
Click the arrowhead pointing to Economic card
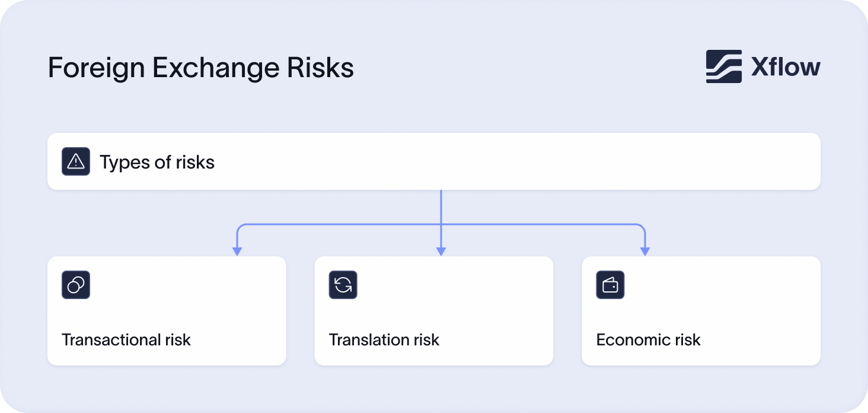point(645,251)
